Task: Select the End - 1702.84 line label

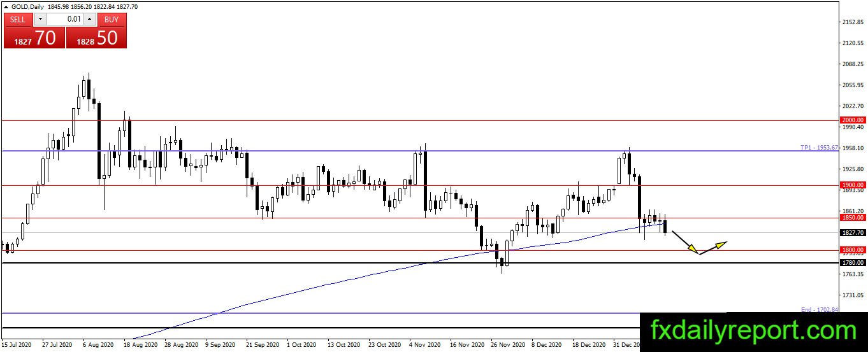Action: point(820,309)
